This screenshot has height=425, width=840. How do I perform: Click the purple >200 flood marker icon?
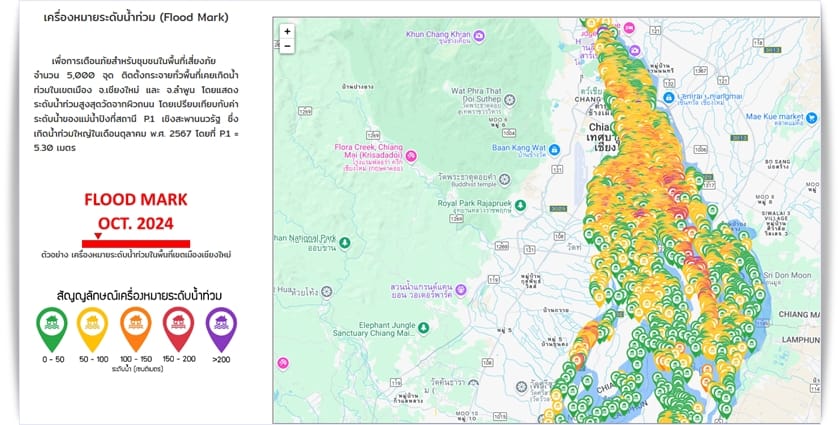(220, 327)
